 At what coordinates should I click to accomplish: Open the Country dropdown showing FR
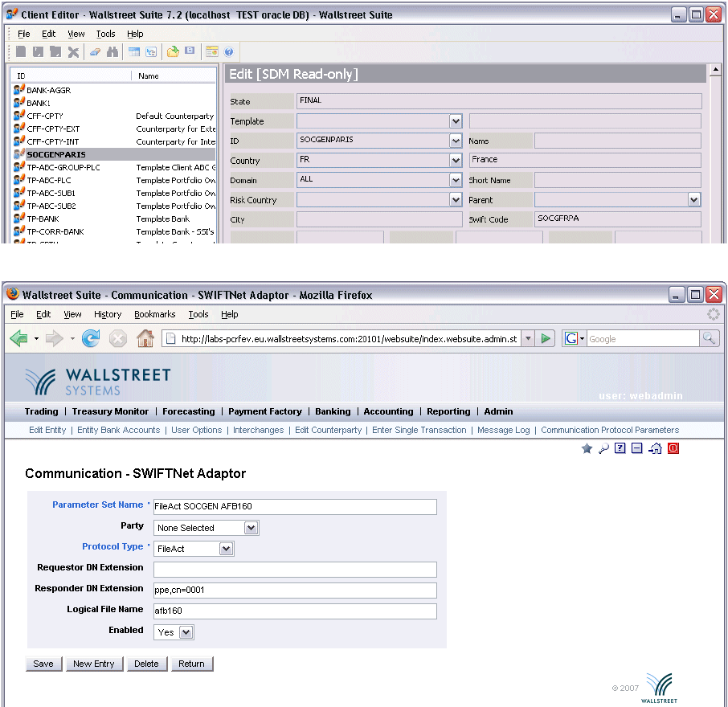point(456,161)
